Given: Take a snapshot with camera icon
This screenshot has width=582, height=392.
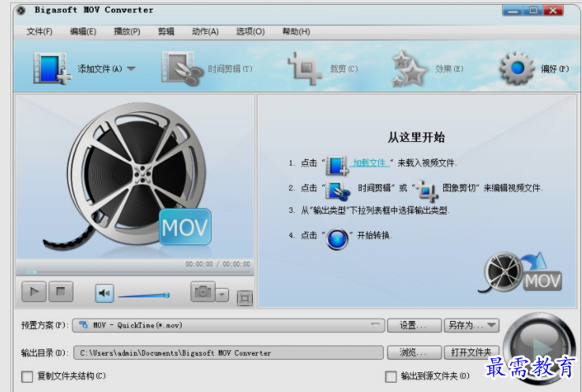Looking at the screenshot, I should point(203,292).
